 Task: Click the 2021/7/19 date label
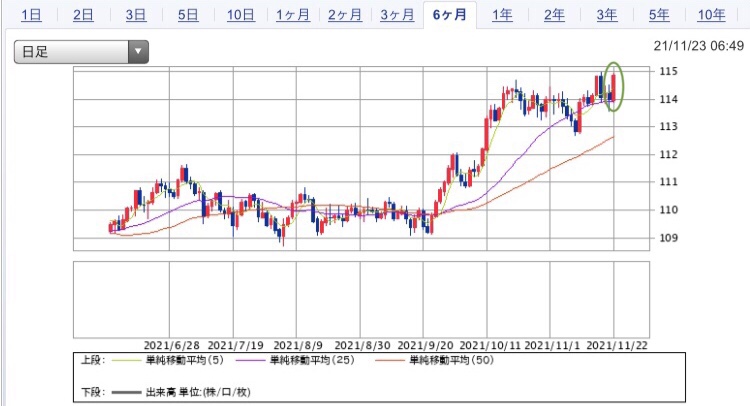tap(235, 345)
